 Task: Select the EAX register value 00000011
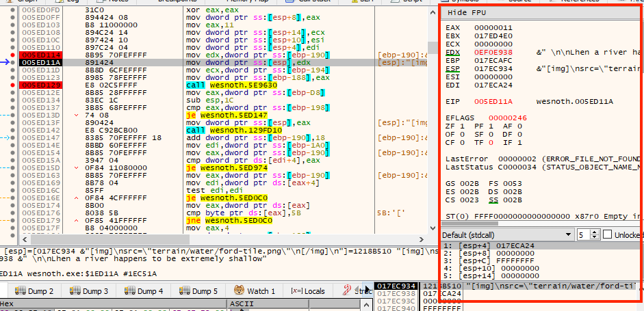click(x=493, y=28)
